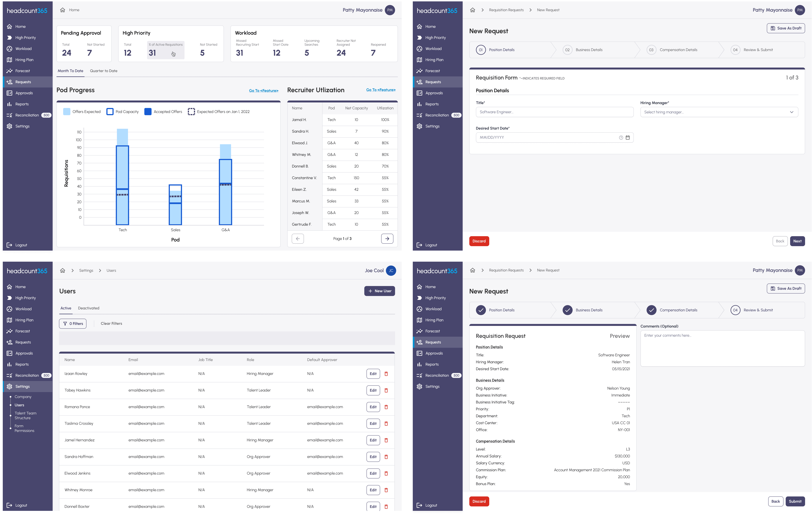Click the Next button on New Request form
812x515 pixels.
point(797,241)
